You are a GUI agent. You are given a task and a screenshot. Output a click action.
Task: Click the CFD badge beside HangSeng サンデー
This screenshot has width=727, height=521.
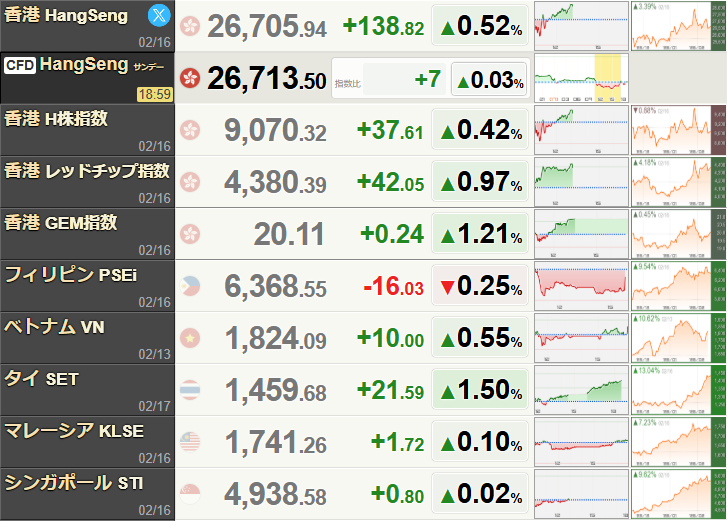[x=20, y=65]
